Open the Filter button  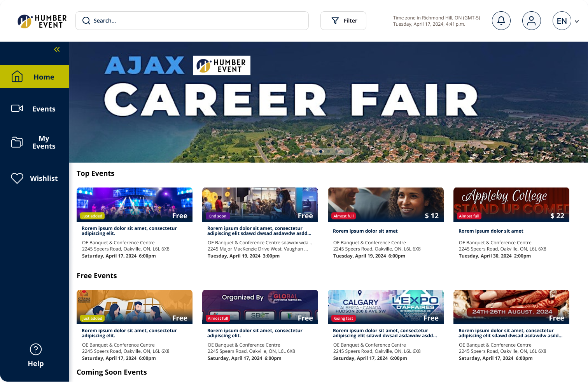click(x=343, y=21)
